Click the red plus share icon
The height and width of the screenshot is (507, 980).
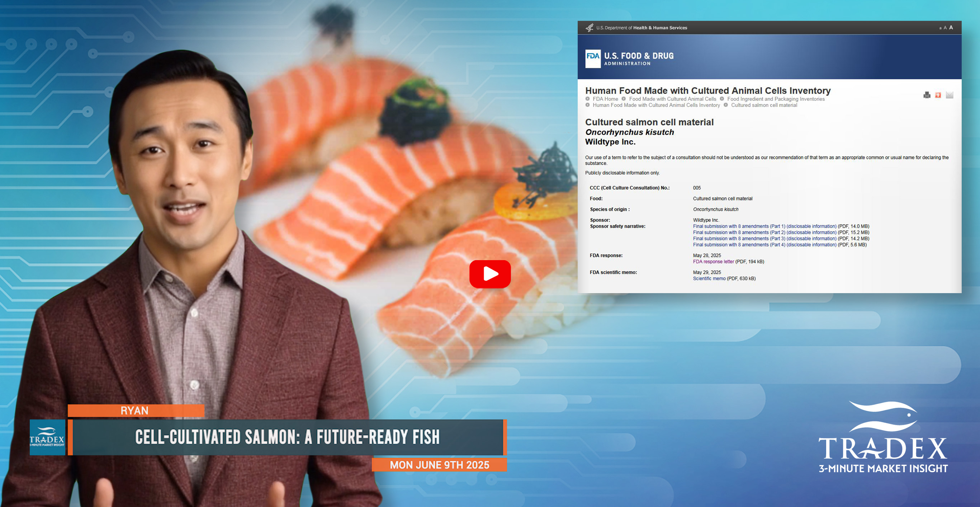(938, 95)
